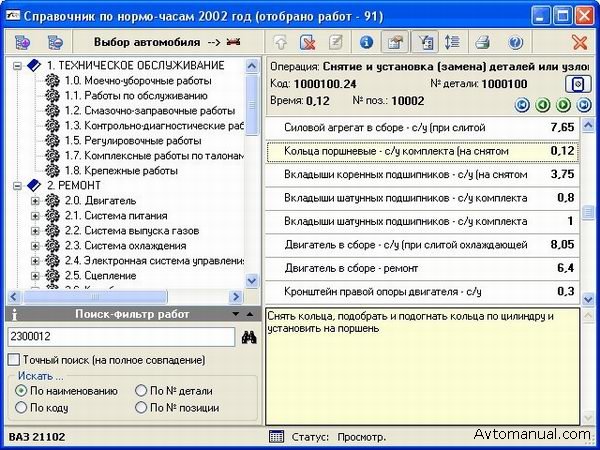Click the search field containing 2300012
The image size is (600, 450).
click(121, 337)
